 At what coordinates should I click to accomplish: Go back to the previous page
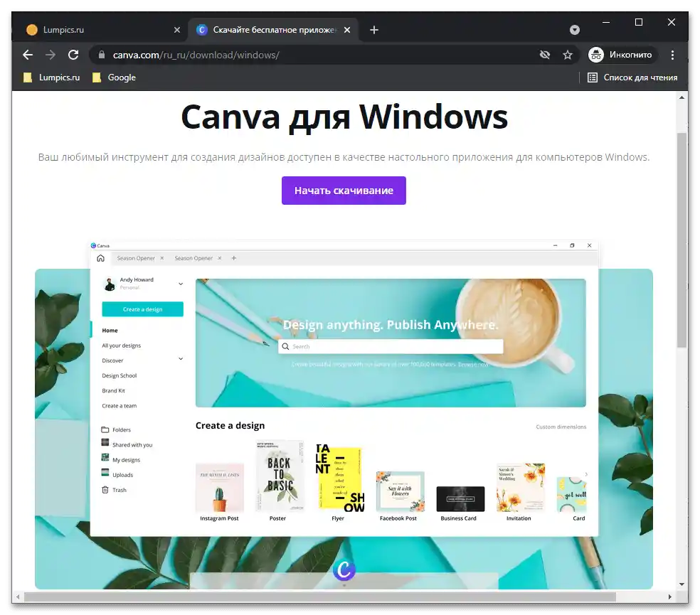click(x=28, y=55)
